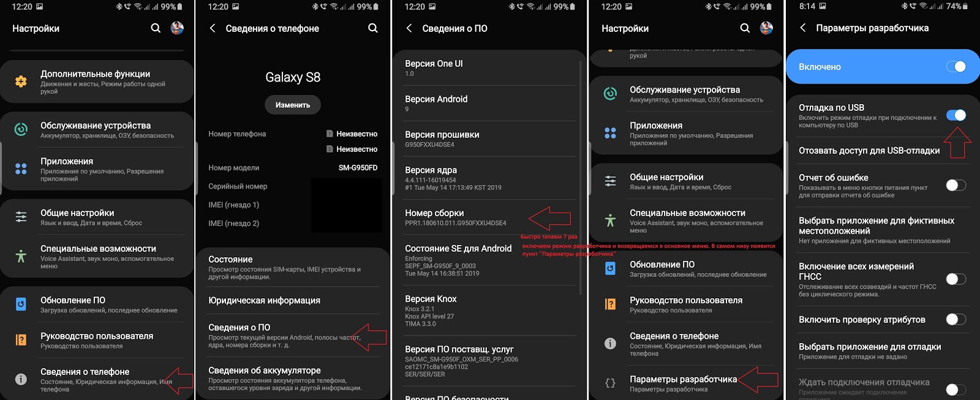Screen dimensions: 980x400
Task: Go back from Сведения о телефоне screen
Action: pyautogui.click(x=213, y=28)
